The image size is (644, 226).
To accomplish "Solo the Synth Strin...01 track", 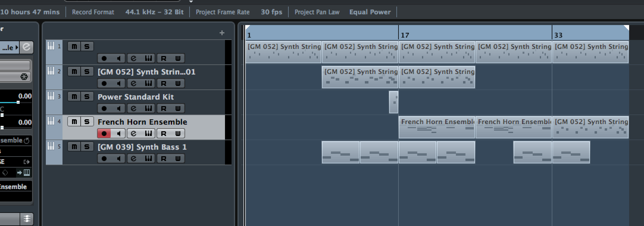I will click(87, 72).
